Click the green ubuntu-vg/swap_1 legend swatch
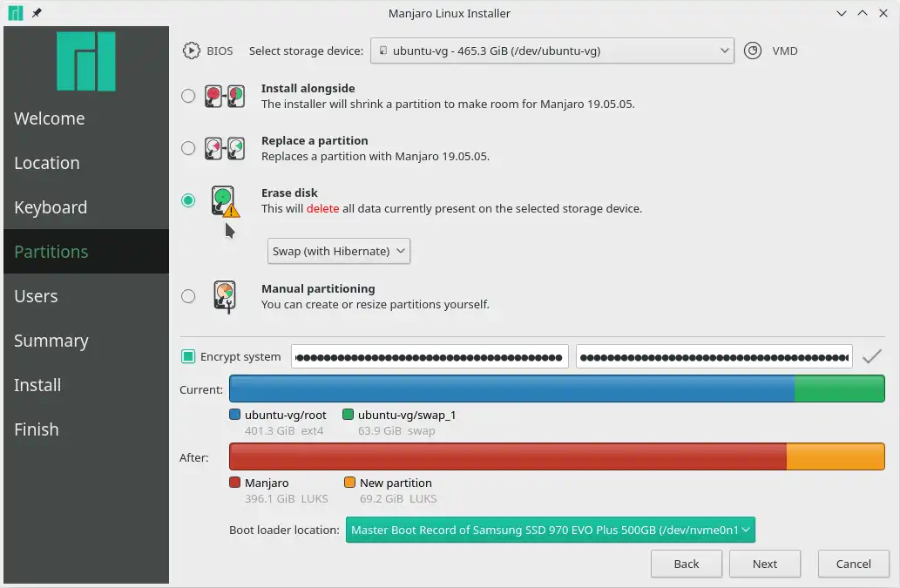 coord(348,414)
